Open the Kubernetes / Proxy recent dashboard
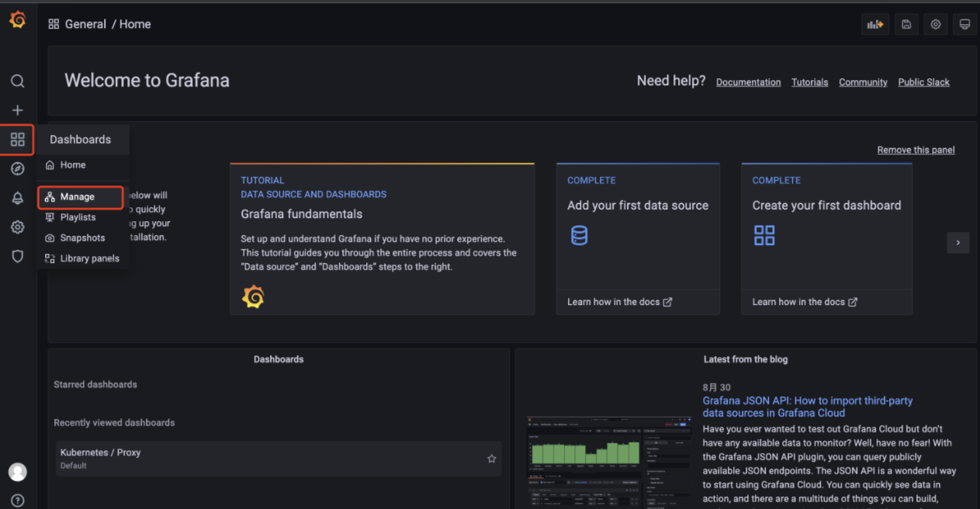The image size is (980, 509). click(278, 459)
